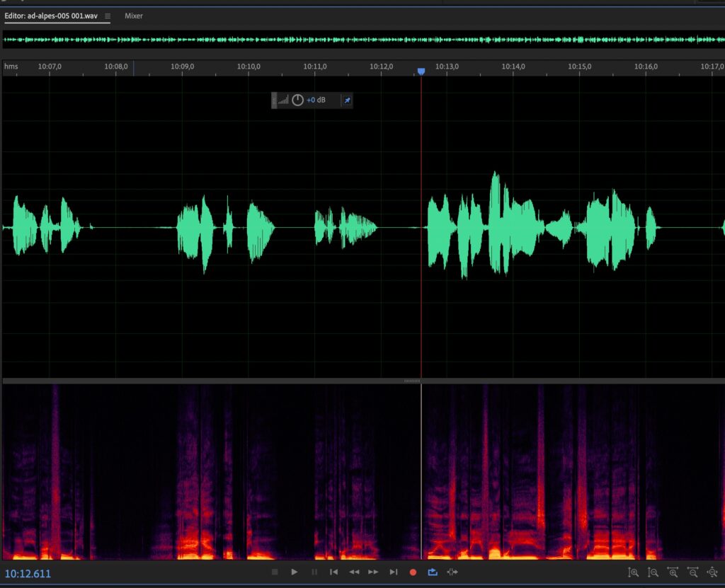
Task: Click the blue playhead marker on the timeline
Action: (x=421, y=71)
